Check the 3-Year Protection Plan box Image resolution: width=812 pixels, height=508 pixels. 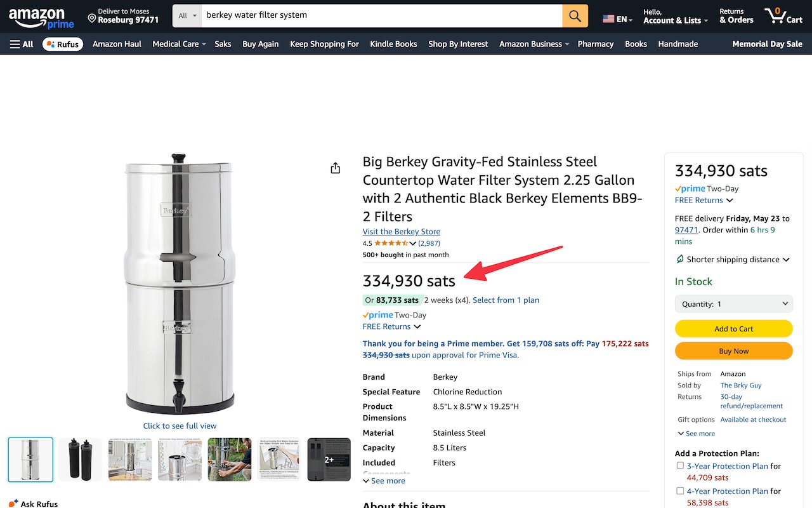point(680,465)
